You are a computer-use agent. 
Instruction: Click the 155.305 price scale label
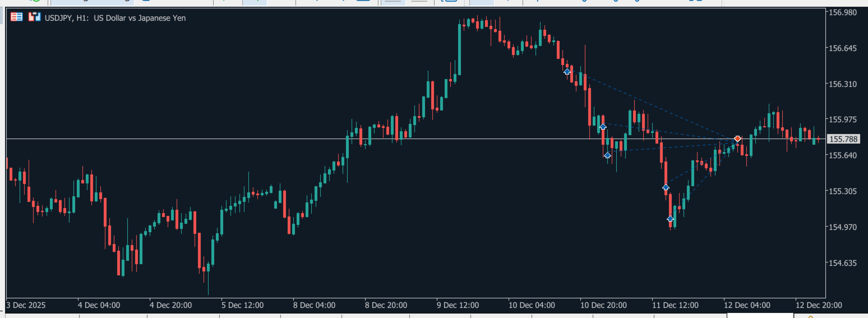(843, 191)
